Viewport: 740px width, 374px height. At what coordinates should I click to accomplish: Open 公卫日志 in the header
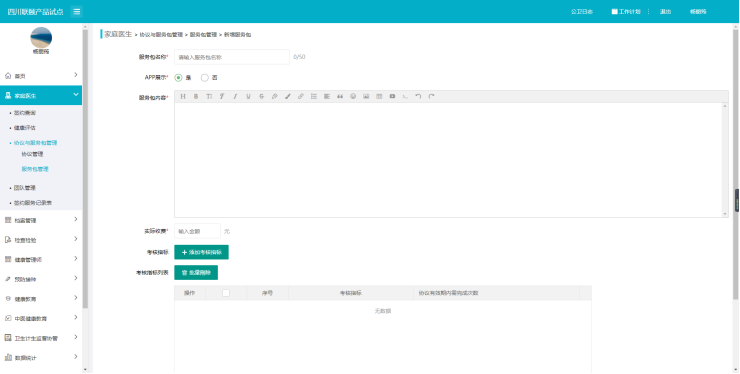pyautogui.click(x=582, y=12)
